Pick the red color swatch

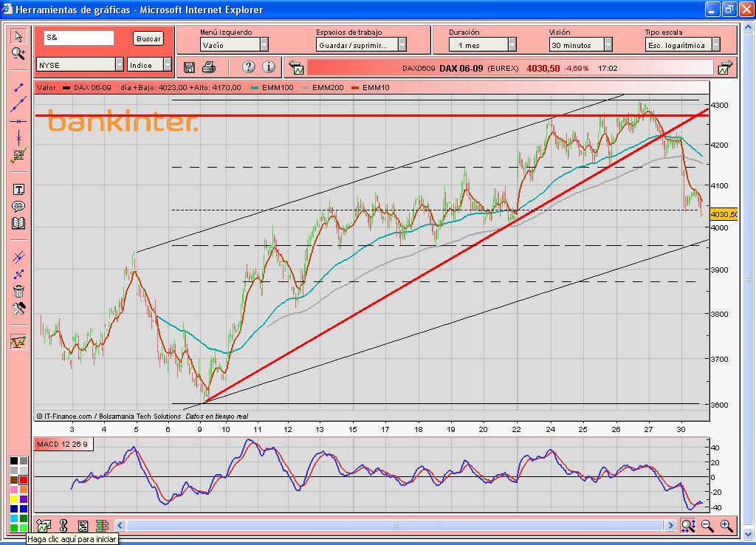click(x=24, y=481)
